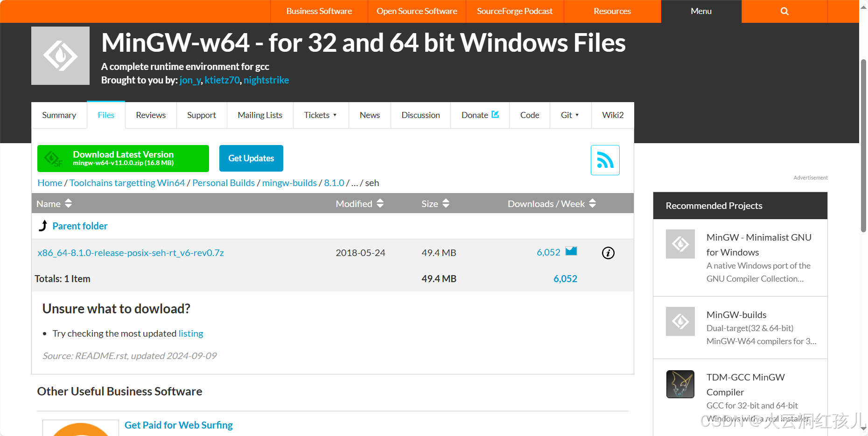
Task: Open MinGW Minimalist GNU project icon
Action: [x=680, y=244]
